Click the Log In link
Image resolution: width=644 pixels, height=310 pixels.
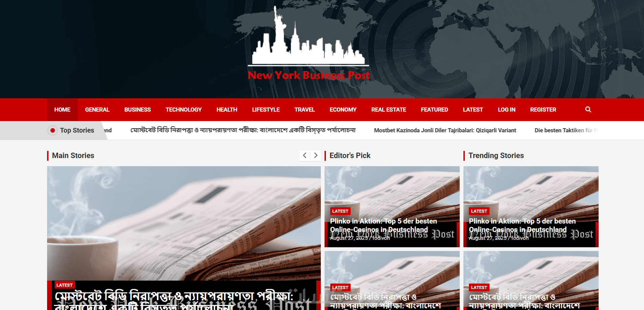(x=507, y=110)
